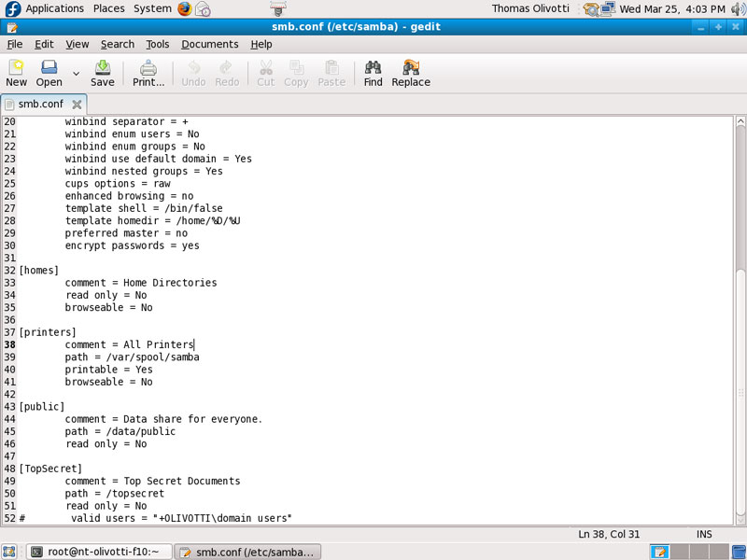Click the Print toolbar icon
This screenshot has height=560, width=747.
(148, 73)
